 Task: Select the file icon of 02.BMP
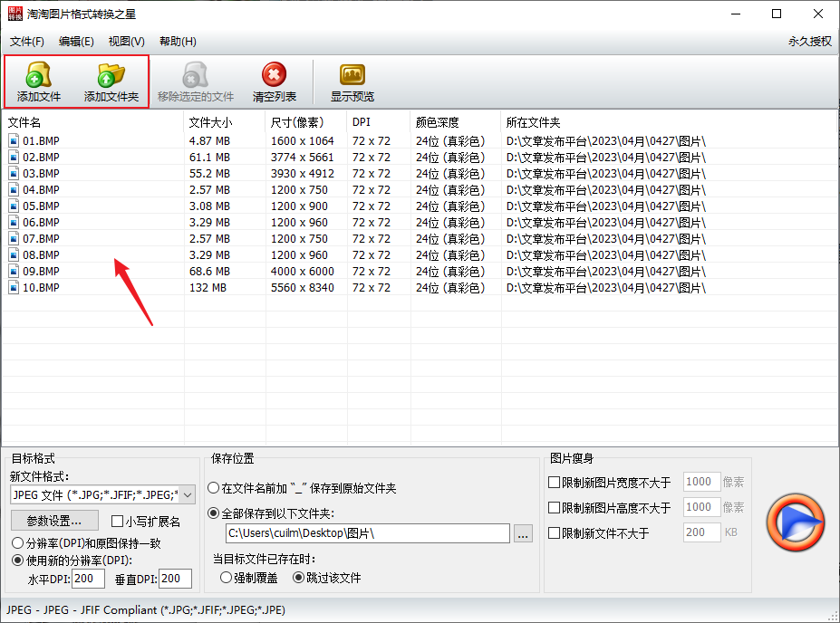point(14,158)
